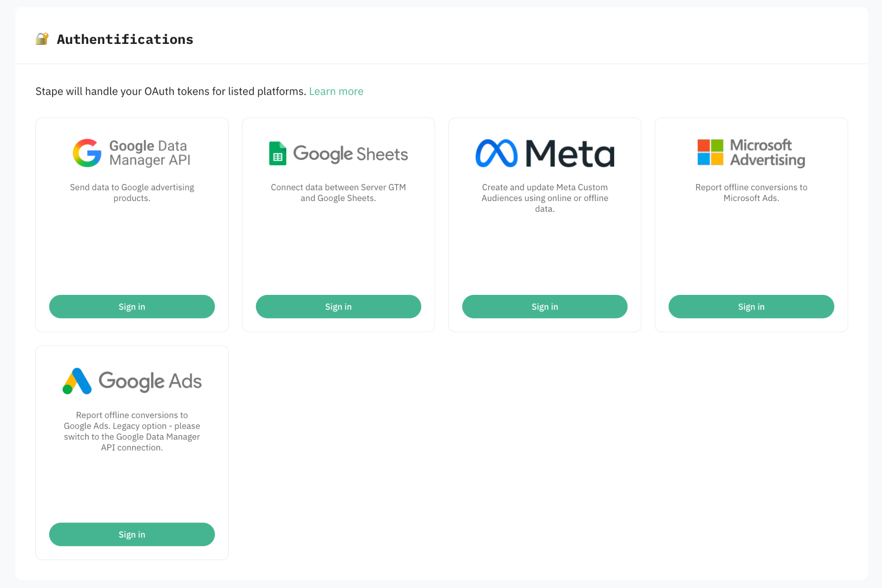This screenshot has height=588, width=882.
Task: Click the lock icon beside Authentifications
Action: click(42, 39)
